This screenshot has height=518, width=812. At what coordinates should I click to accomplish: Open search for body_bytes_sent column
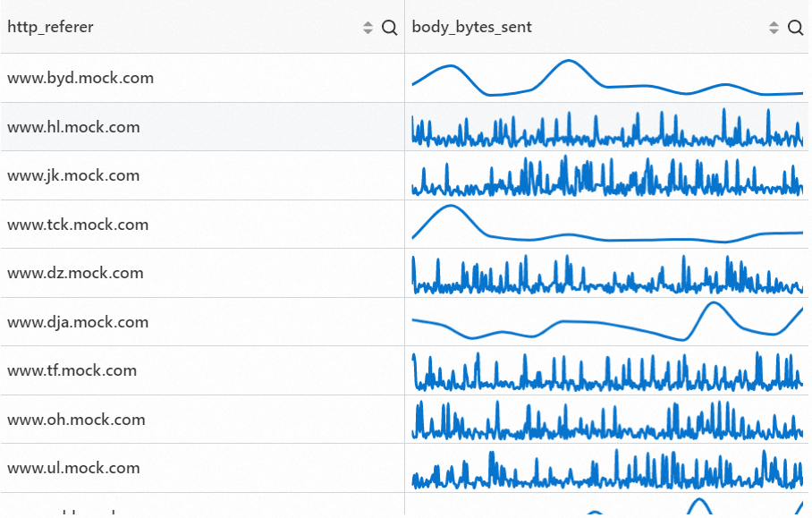tap(795, 28)
